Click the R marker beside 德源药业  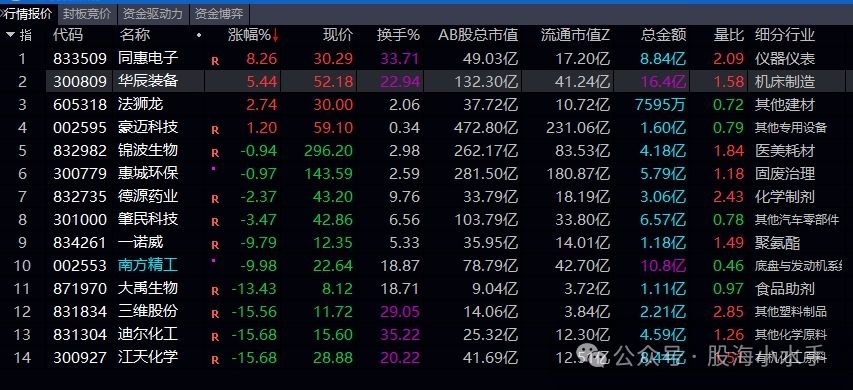coord(215,199)
